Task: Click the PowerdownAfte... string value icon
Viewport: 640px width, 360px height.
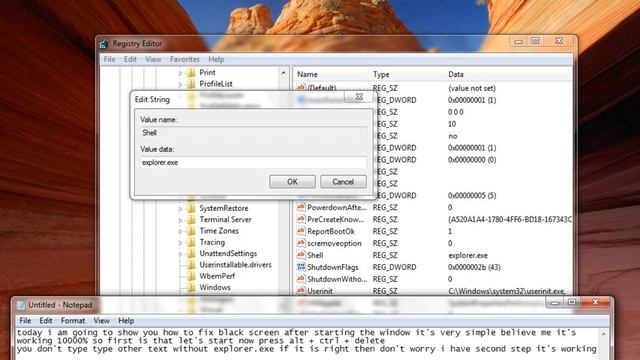Action: click(x=301, y=207)
